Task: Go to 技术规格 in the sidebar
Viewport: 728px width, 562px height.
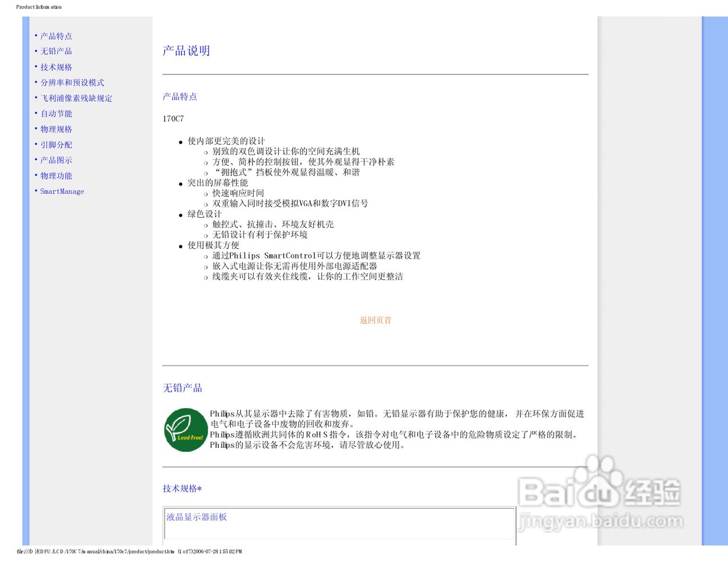Action: (x=56, y=67)
